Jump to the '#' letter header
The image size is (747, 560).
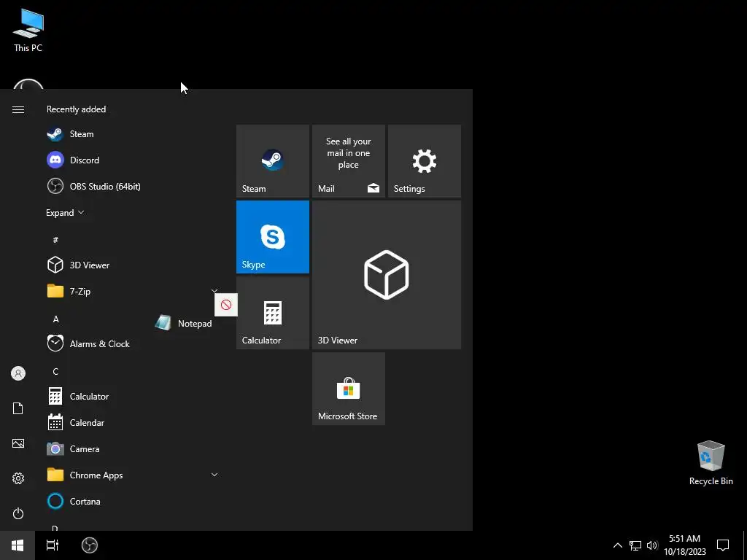(x=55, y=239)
